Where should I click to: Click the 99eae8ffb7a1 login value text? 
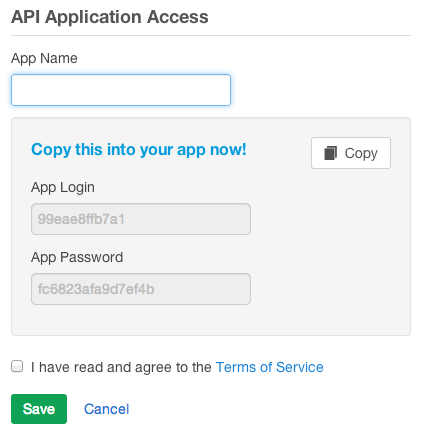coord(81,219)
